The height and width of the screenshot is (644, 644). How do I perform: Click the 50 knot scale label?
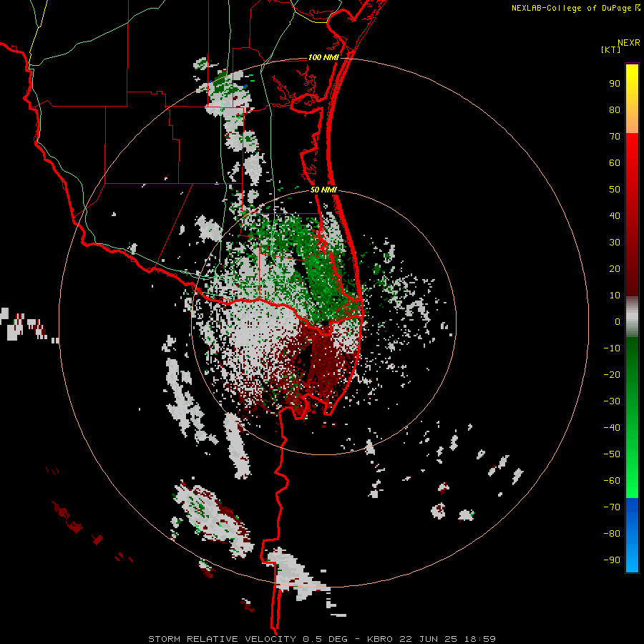615,190
